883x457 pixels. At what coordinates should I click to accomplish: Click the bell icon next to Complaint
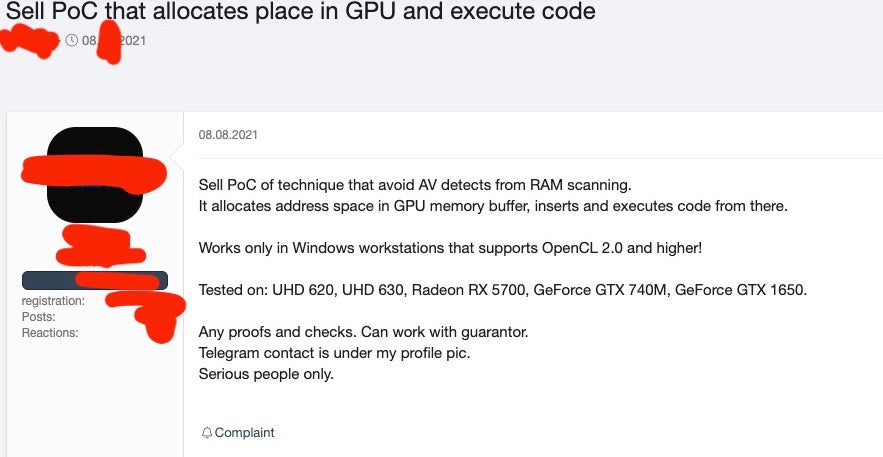coord(207,433)
